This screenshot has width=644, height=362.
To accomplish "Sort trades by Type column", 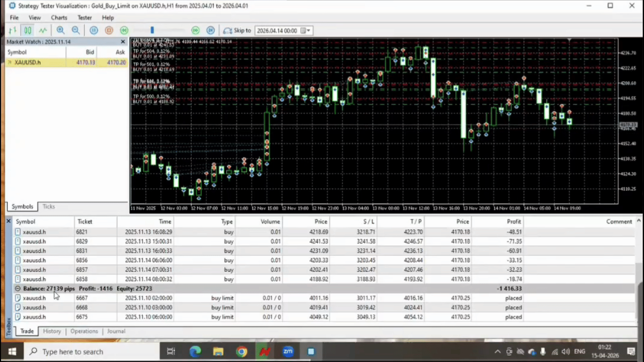I will click(x=204, y=222).
